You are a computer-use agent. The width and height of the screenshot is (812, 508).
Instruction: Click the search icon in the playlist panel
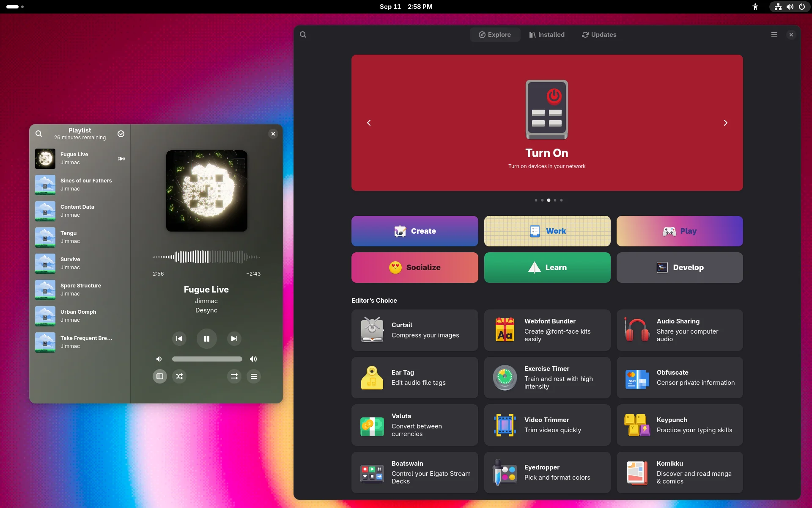38,133
